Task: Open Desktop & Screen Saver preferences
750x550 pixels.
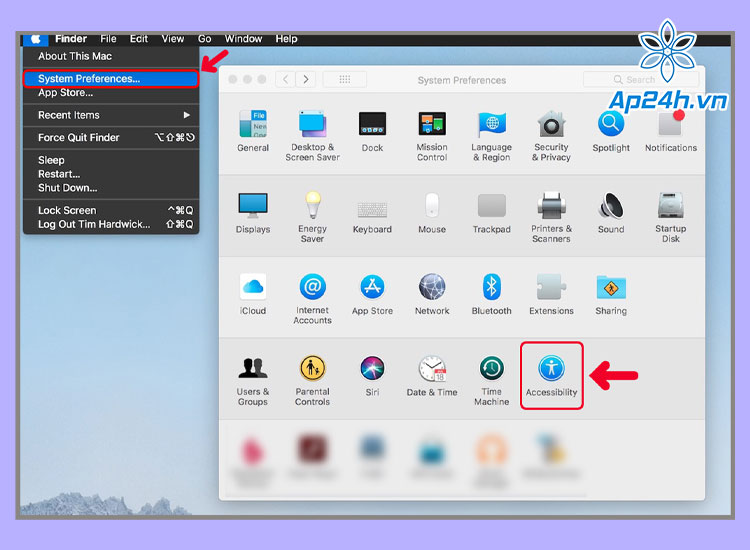Action: point(312,135)
